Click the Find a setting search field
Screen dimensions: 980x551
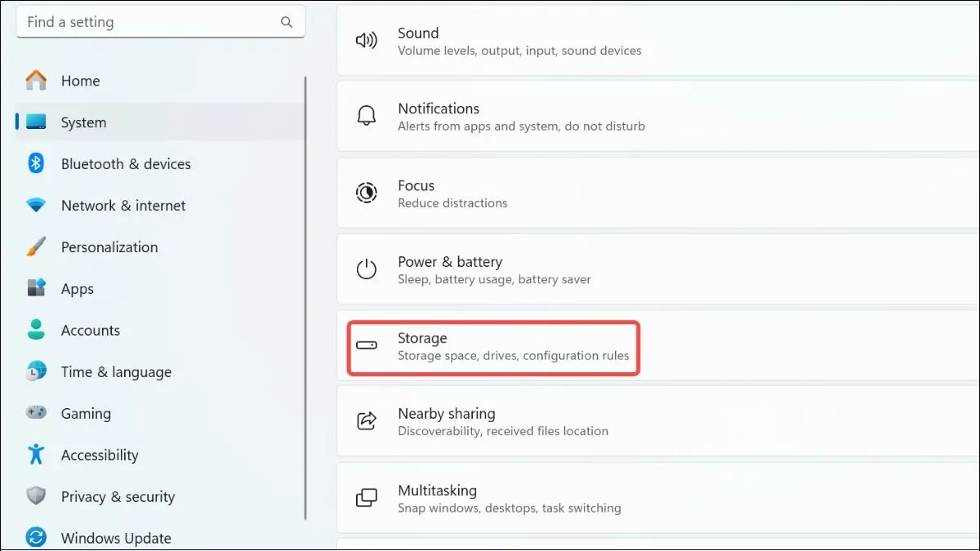[x=147, y=21]
